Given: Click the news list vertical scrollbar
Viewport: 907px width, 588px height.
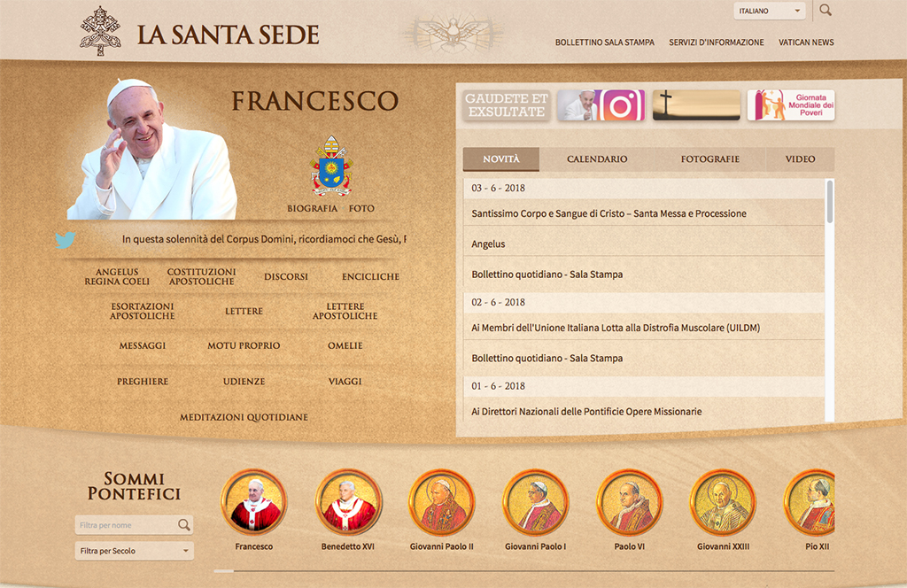Looking at the screenshot, I should 830,202.
